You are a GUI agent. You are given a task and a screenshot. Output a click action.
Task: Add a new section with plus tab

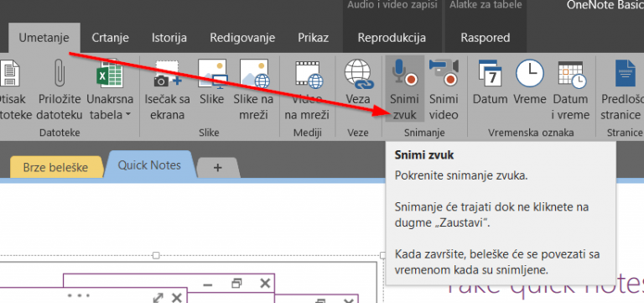point(218,168)
